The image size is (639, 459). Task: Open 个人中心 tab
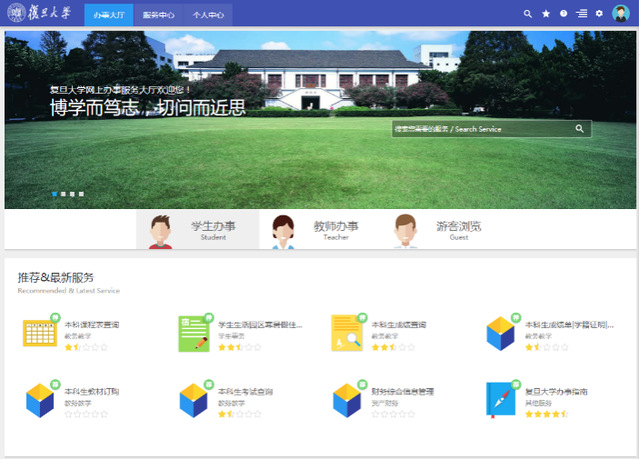[x=208, y=15]
